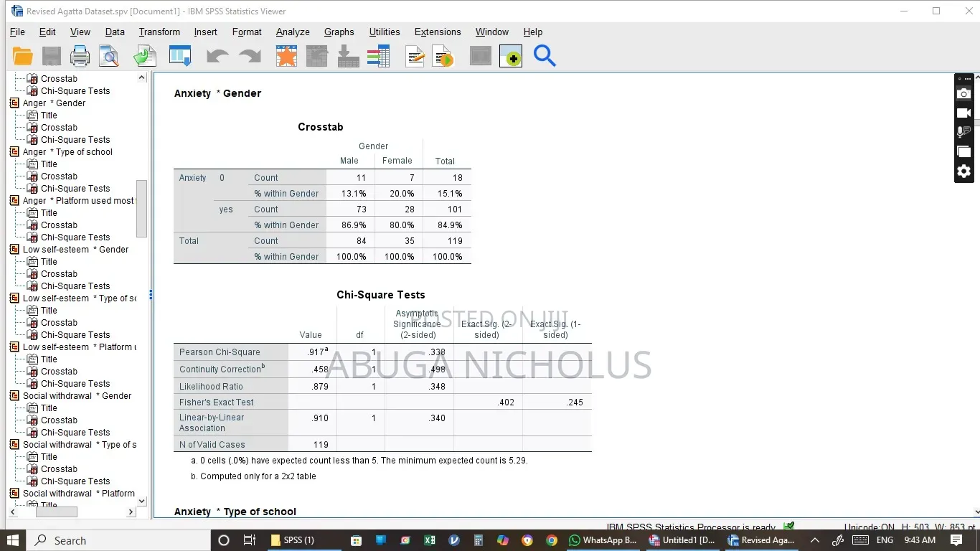Click the recorder overlay screenshot camera icon
The height and width of the screenshot is (551, 980).
[x=964, y=94]
